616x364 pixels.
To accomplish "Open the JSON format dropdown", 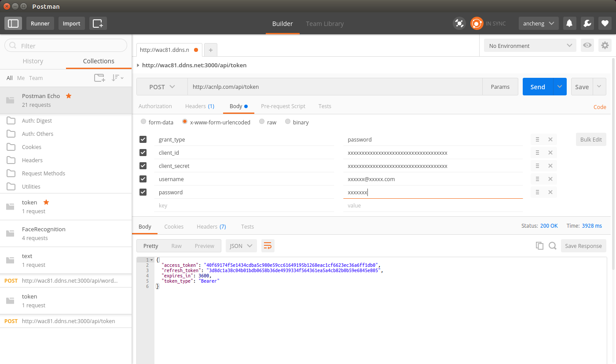I will tap(241, 246).
